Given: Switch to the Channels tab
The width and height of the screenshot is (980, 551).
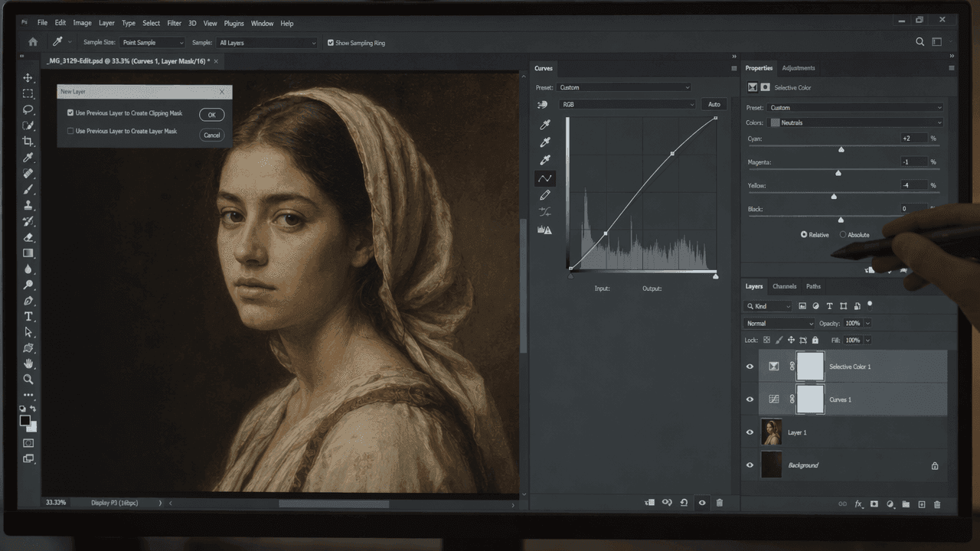Looking at the screenshot, I should tap(784, 286).
